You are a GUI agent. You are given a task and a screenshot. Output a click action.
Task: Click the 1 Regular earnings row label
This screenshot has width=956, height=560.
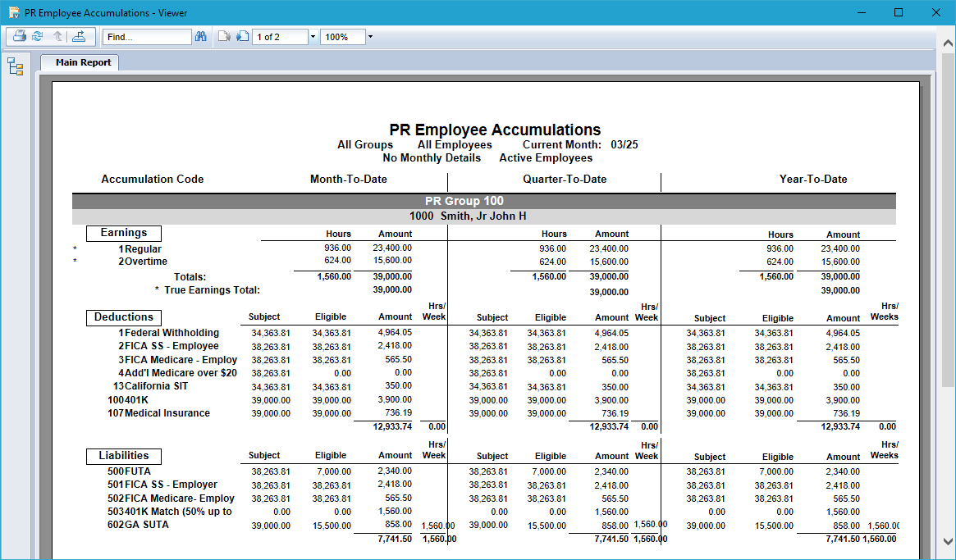[140, 249]
